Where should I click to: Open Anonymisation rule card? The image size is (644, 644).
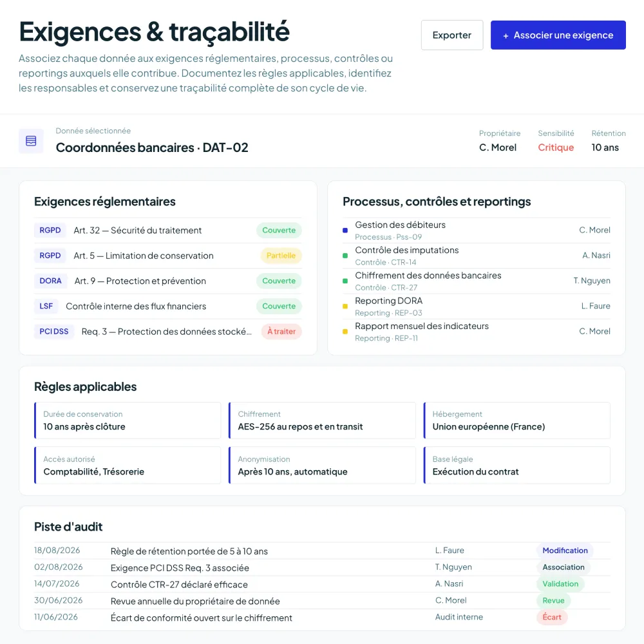(322, 466)
